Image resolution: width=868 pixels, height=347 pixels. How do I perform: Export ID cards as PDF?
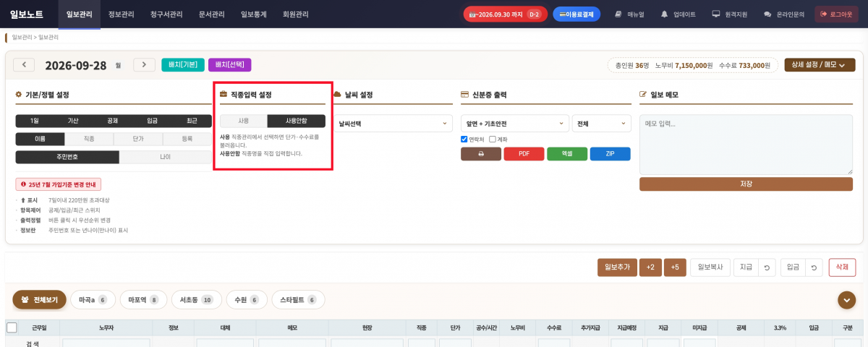[x=524, y=154]
